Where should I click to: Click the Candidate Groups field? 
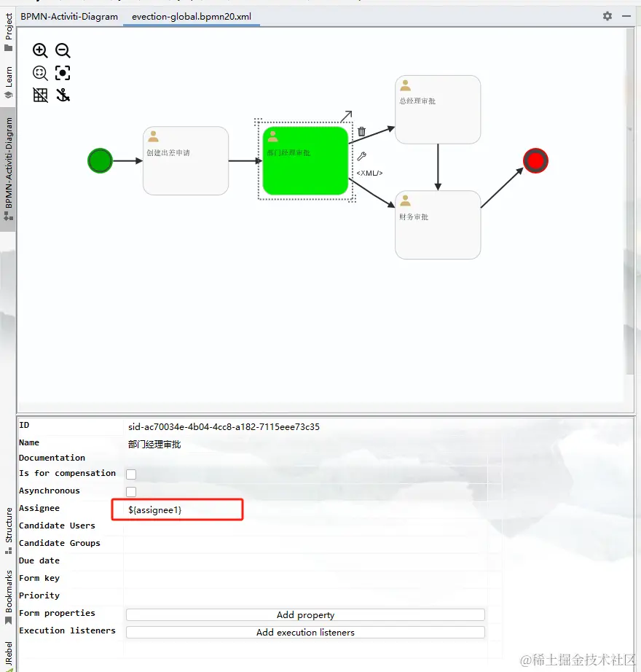tap(305, 544)
